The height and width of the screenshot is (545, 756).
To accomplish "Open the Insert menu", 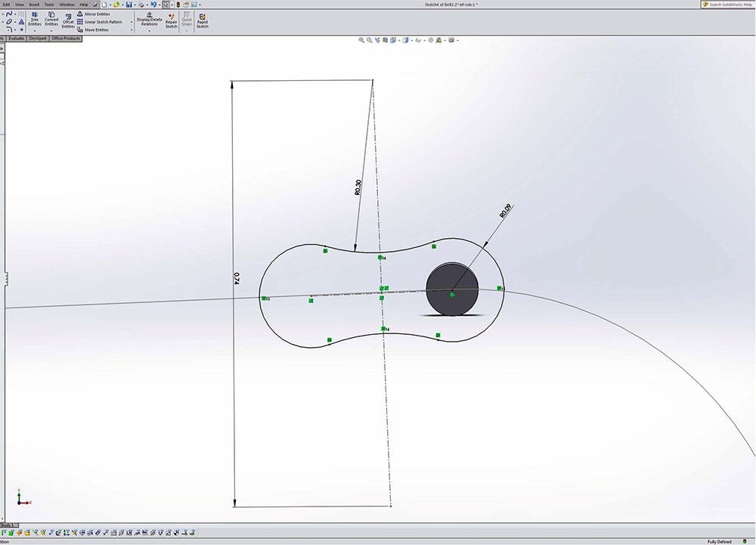I will 34,5.
